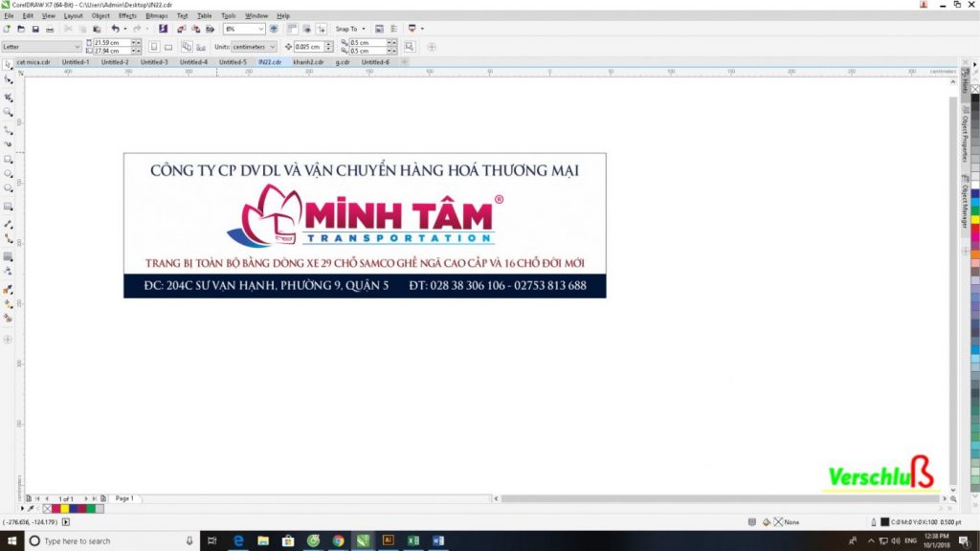Open the Effects menu
Screen dimensions: 980x551
(127, 15)
